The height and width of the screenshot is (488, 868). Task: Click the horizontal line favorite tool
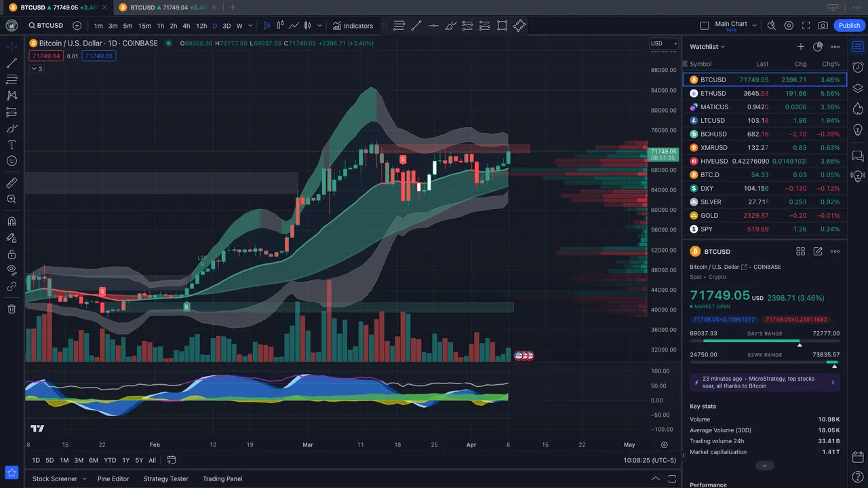pyautogui.click(x=433, y=26)
